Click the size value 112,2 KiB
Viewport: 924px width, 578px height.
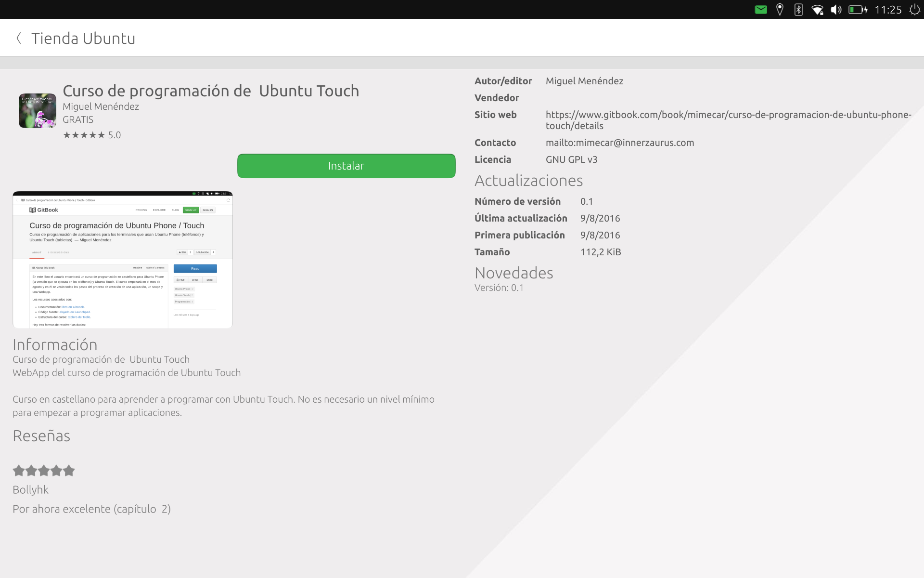click(601, 252)
